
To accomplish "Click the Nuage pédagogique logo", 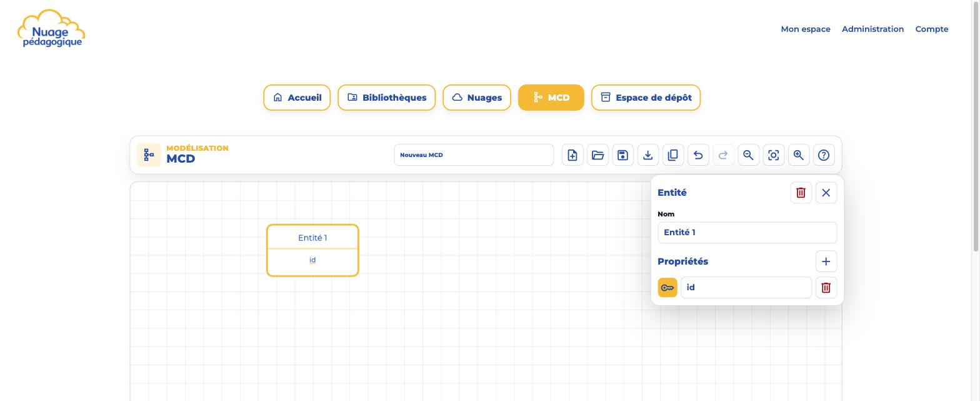I will [51, 29].
